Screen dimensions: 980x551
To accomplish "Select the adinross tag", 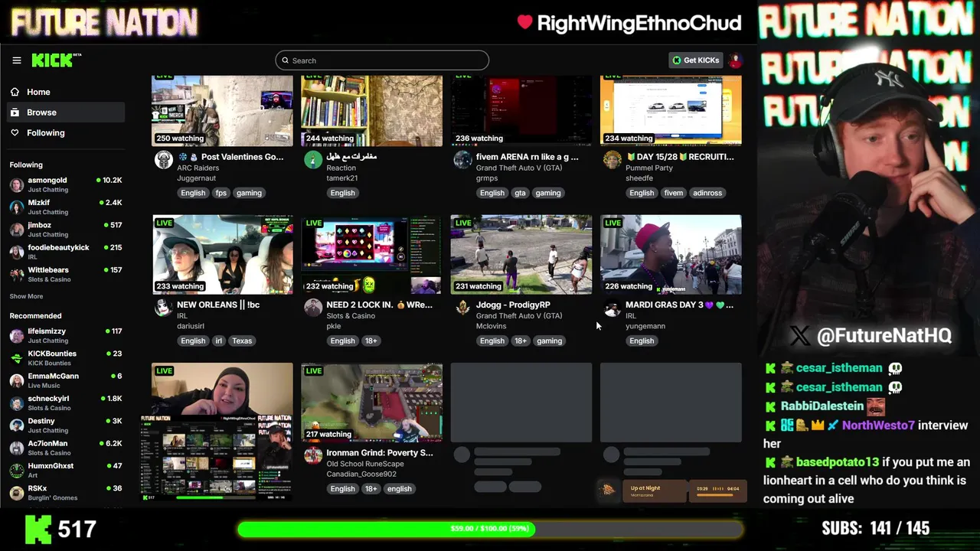I will click(707, 193).
